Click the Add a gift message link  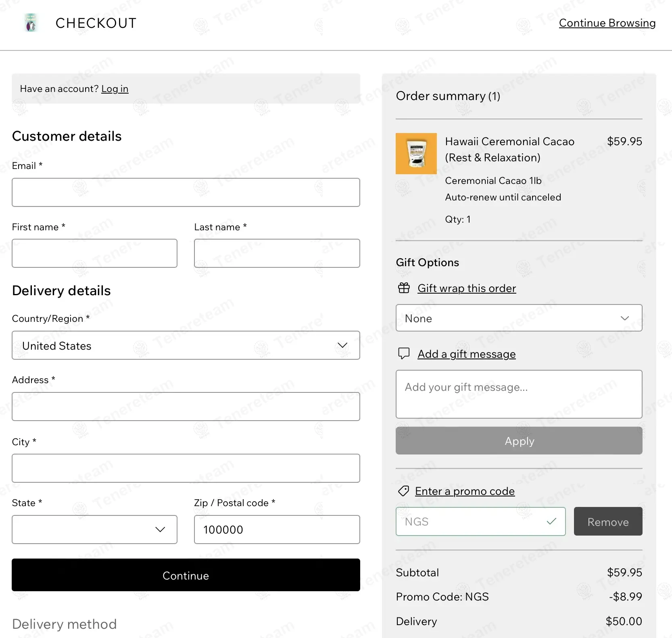[467, 354]
